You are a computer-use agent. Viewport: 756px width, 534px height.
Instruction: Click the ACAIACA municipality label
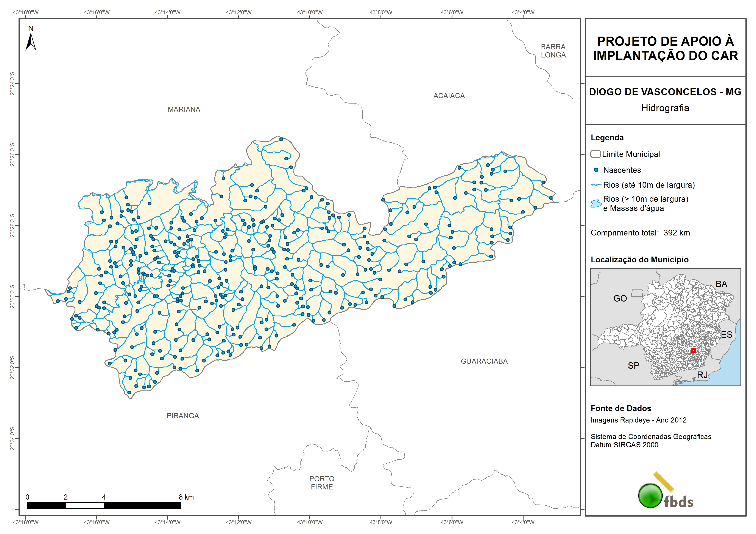click(449, 96)
